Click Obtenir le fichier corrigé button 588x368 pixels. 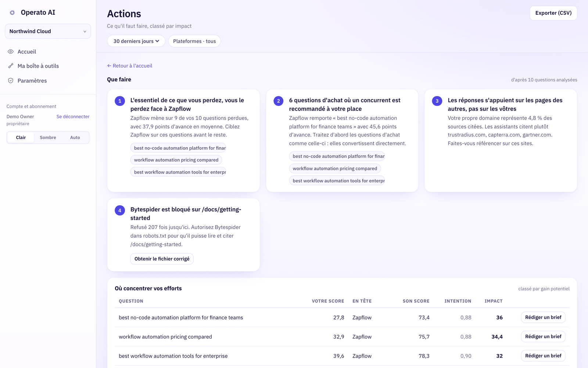point(162,259)
